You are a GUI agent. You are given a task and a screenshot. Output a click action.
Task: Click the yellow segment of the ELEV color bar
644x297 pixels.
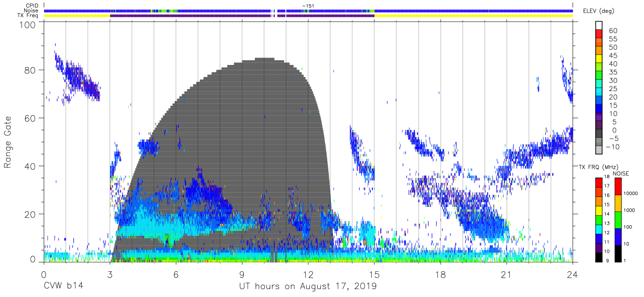(599, 59)
